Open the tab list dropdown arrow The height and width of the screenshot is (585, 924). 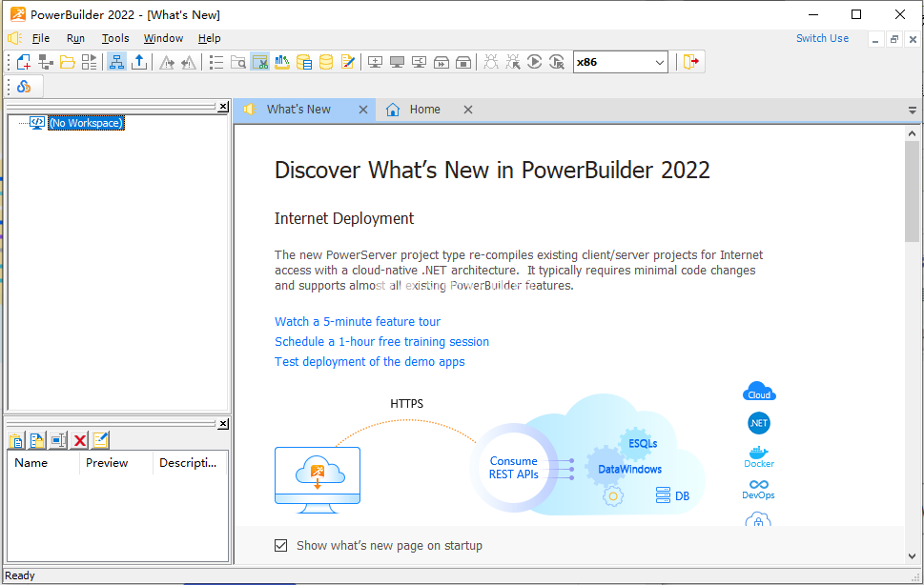(x=913, y=111)
